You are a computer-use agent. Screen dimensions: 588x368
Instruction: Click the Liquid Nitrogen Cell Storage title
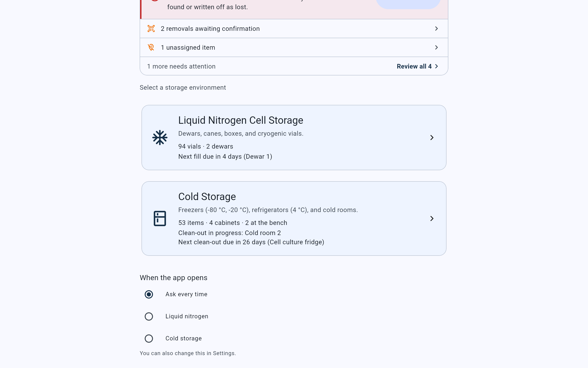(x=240, y=120)
